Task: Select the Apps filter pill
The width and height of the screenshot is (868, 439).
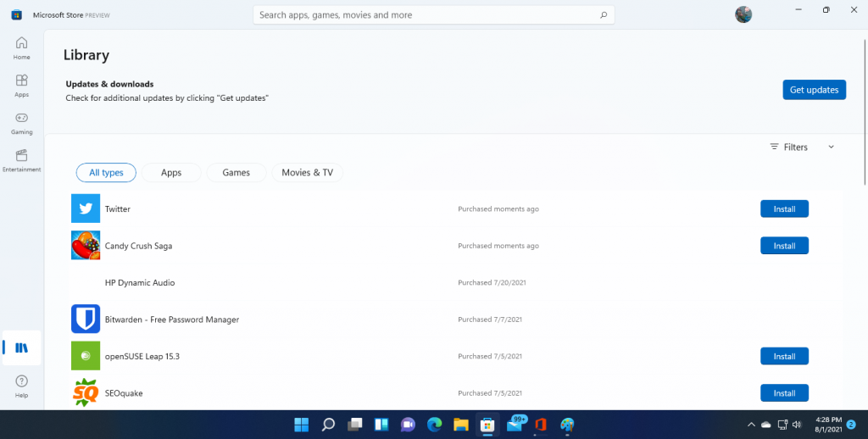Action: [x=171, y=172]
